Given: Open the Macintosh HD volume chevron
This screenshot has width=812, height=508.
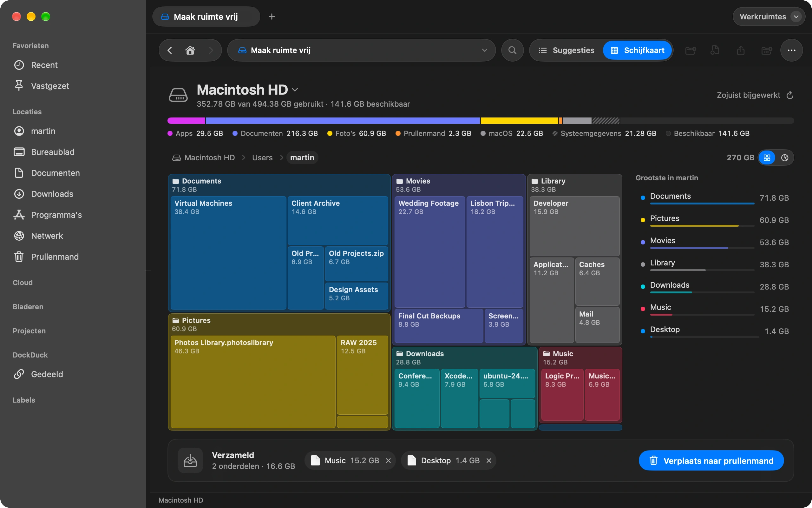Looking at the screenshot, I should click(295, 90).
